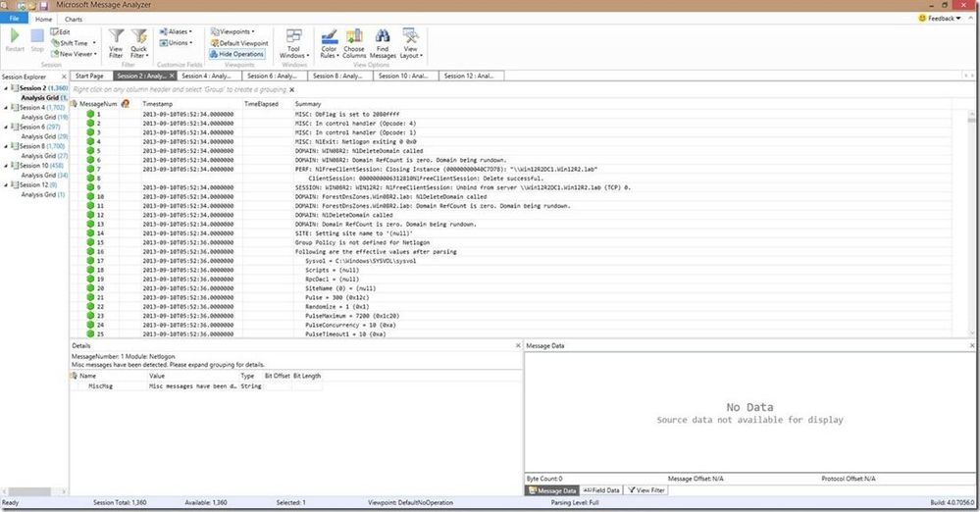Open the Viewpoints dropdown
The width and height of the screenshot is (980, 512).
click(x=232, y=32)
